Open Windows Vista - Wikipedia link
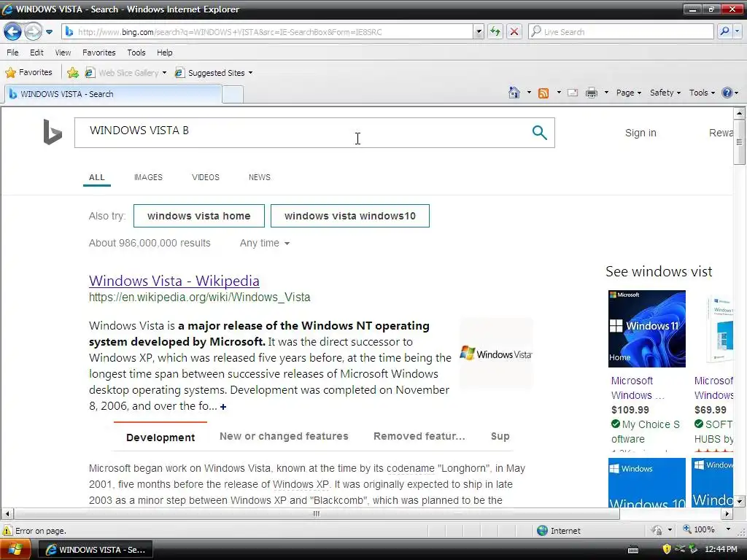Viewport: 747px width, 560px height. [174, 281]
